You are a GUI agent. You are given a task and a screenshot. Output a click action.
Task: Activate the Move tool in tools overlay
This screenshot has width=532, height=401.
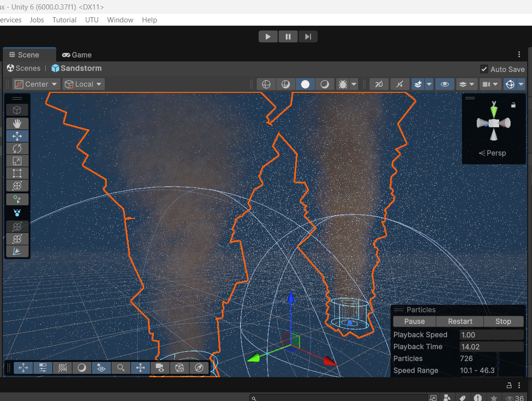17,136
